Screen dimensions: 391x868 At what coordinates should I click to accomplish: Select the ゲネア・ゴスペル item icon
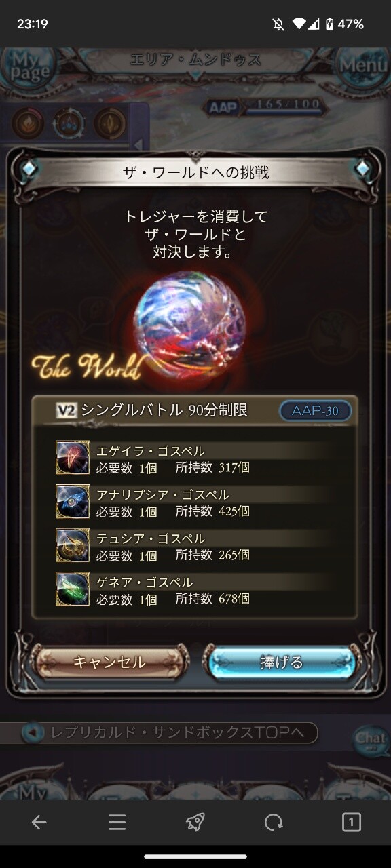[x=73, y=589]
